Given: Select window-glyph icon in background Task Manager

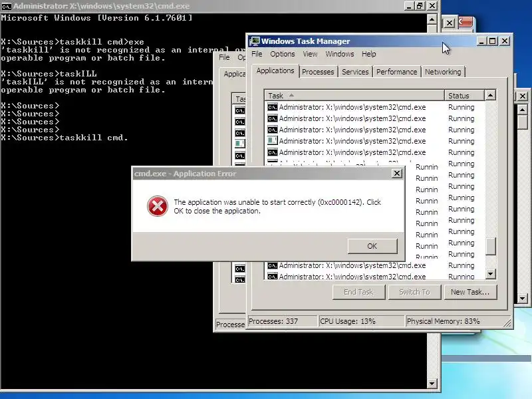Looking at the screenshot, I should [239, 144].
